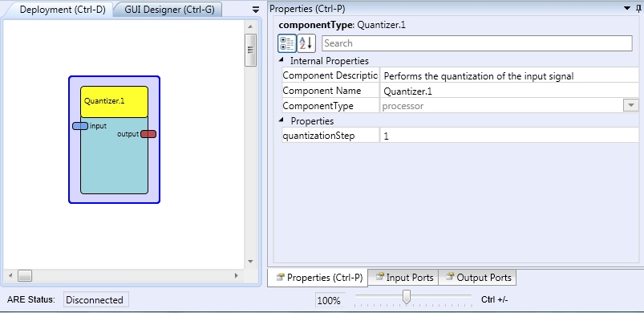Click the red output port connector
Viewport: 644px width, 313px height.
148,134
